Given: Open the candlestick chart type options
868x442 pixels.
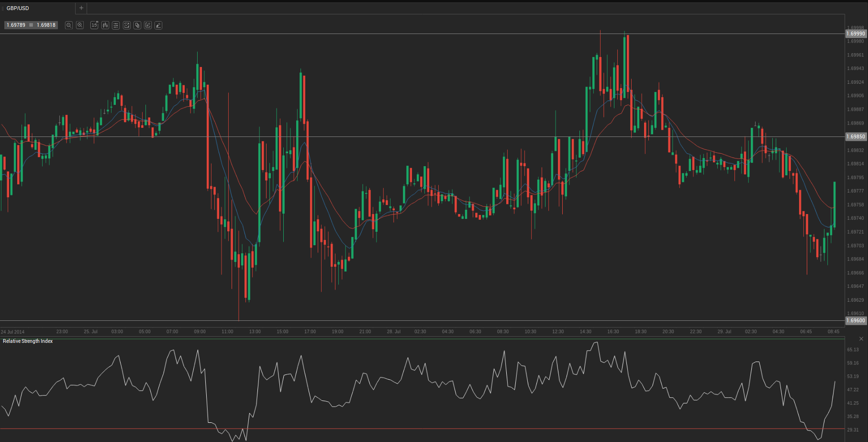Looking at the screenshot, I should [x=105, y=25].
